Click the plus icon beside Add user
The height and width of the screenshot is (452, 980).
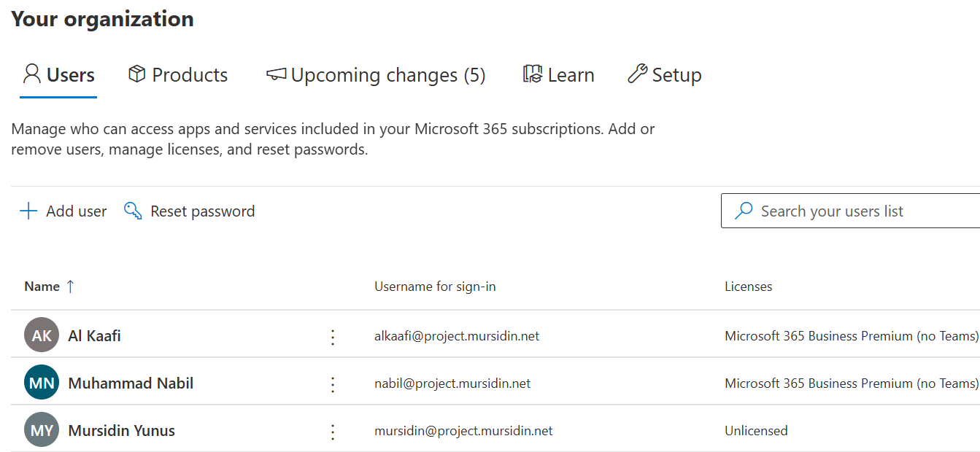(28, 211)
